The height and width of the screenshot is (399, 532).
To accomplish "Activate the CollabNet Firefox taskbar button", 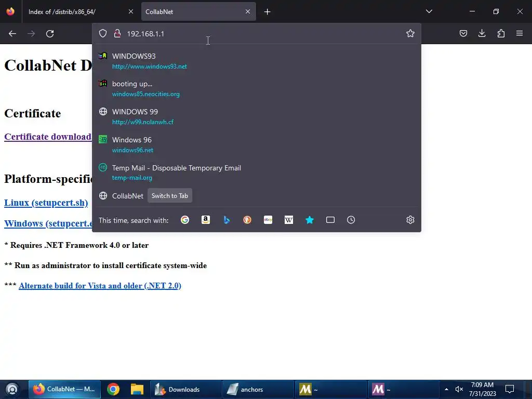I will (x=64, y=389).
